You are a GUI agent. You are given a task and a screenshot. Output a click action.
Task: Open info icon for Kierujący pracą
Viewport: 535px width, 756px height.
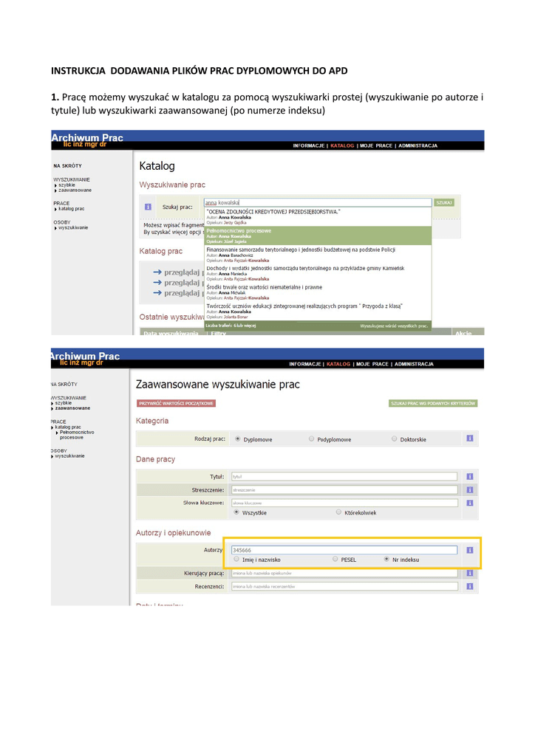pos(469,573)
